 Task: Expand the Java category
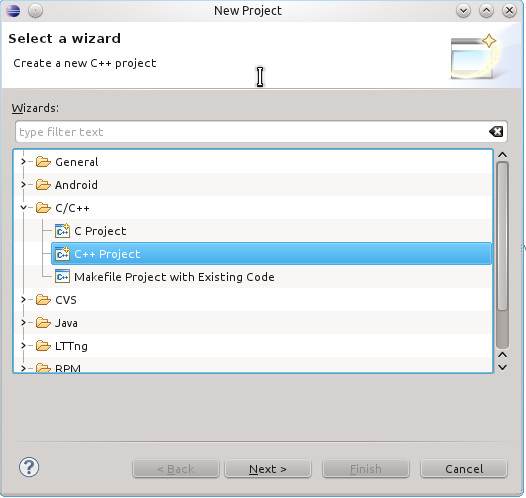click(x=23, y=323)
